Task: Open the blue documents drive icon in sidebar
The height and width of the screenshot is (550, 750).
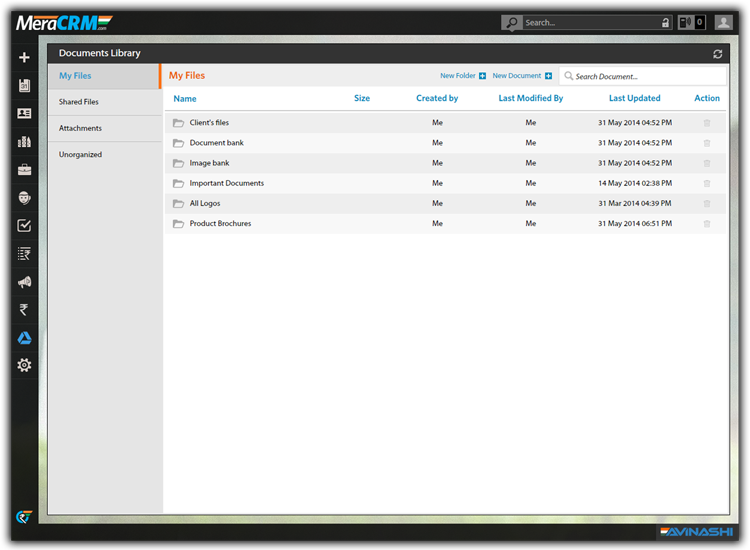Action: coord(24,338)
